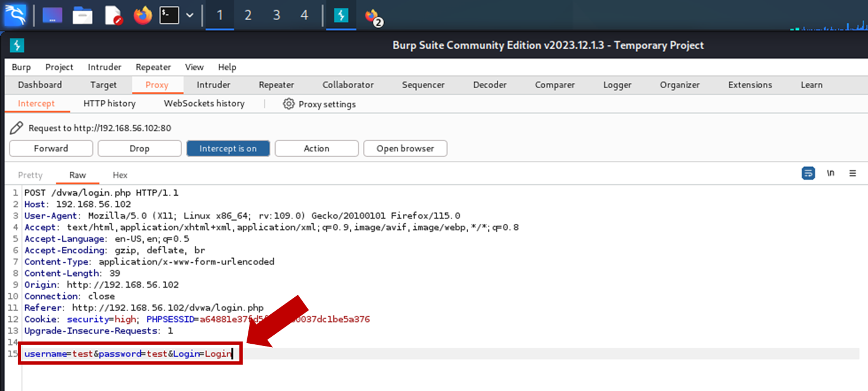Open the Learn tab
This screenshot has height=391, width=868.
pos(812,85)
